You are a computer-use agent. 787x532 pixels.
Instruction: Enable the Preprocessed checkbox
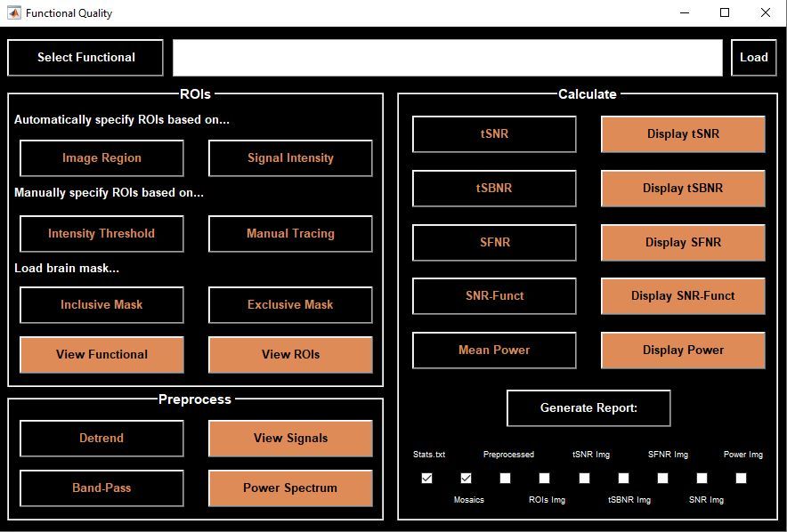pos(506,478)
